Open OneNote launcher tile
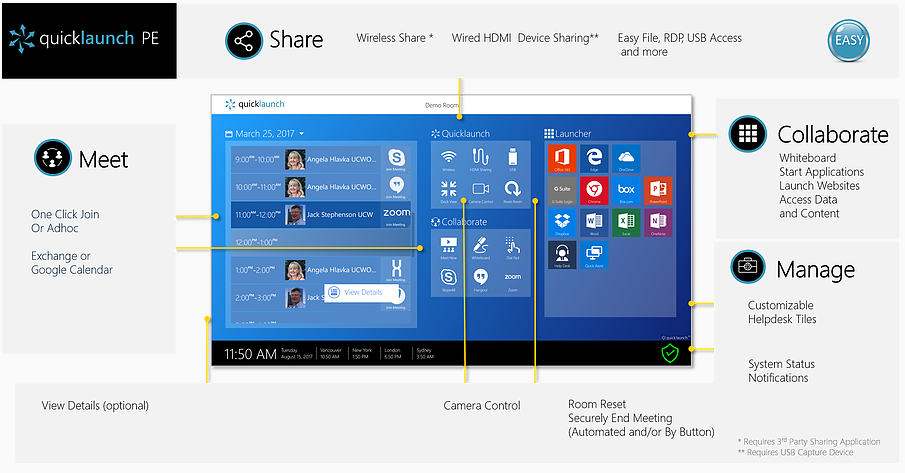 658,223
